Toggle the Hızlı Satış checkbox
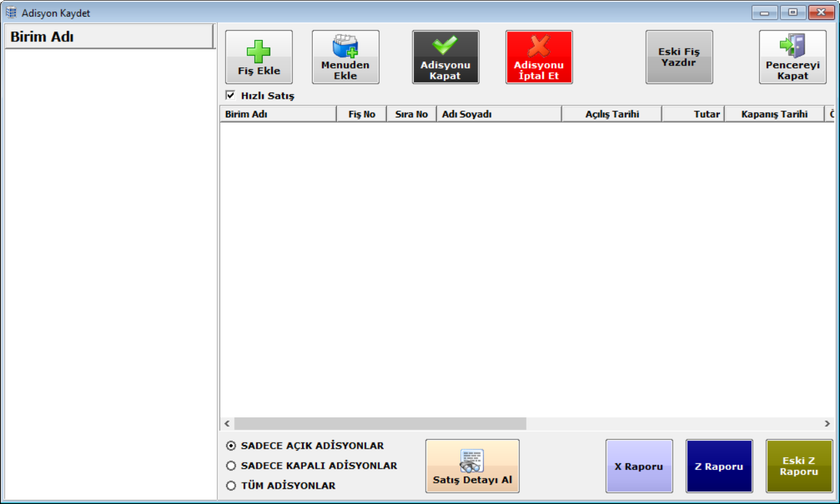Image resolution: width=840 pixels, height=504 pixels. (x=231, y=95)
